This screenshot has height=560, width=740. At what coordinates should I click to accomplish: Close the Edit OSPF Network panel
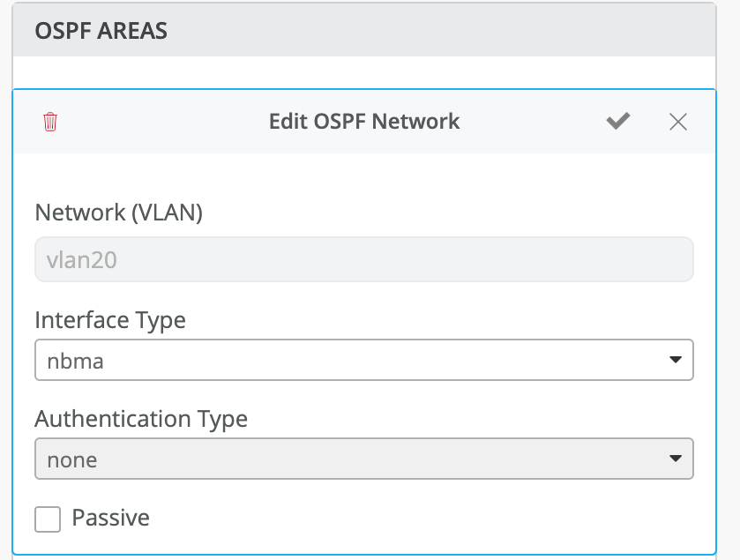point(677,122)
